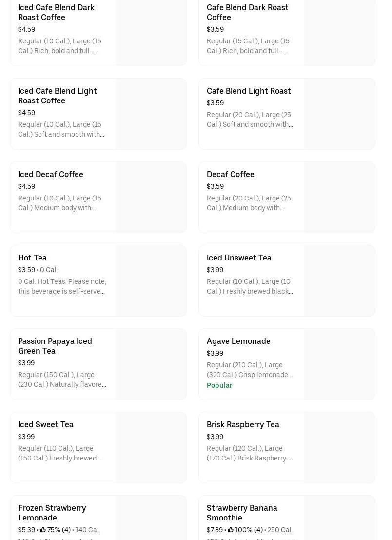The height and width of the screenshot is (540, 392).
Task: Click the Iced Decaf Coffee description text
Action: 59,203
